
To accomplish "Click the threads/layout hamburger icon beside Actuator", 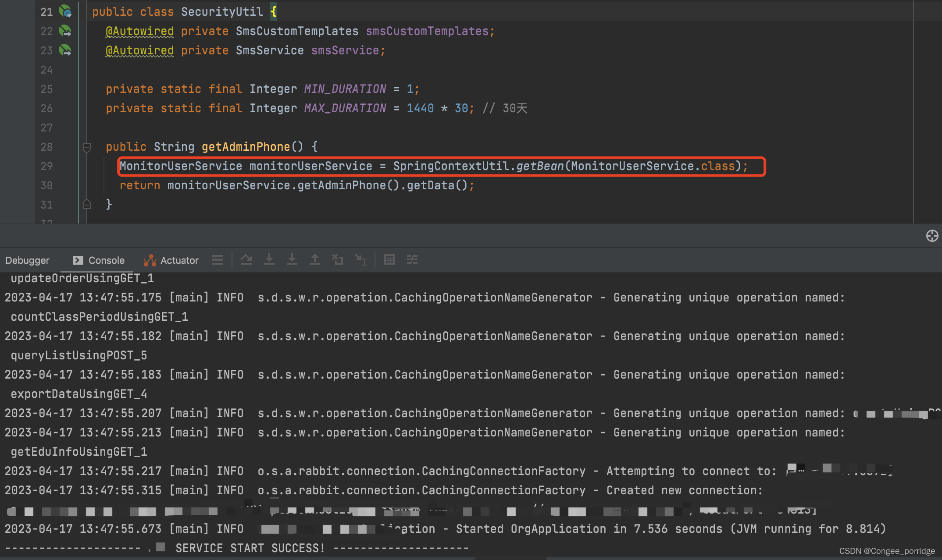I will pos(218,260).
